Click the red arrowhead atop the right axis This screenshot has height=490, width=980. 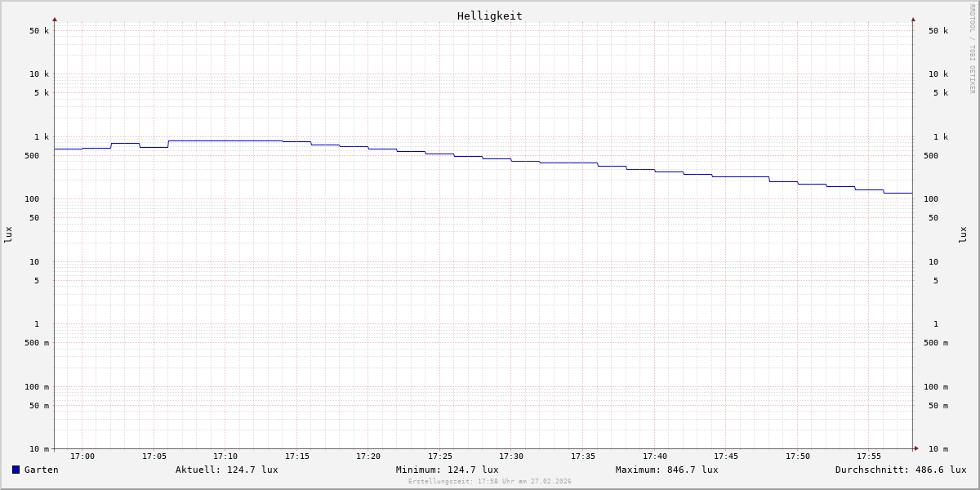[913, 19]
